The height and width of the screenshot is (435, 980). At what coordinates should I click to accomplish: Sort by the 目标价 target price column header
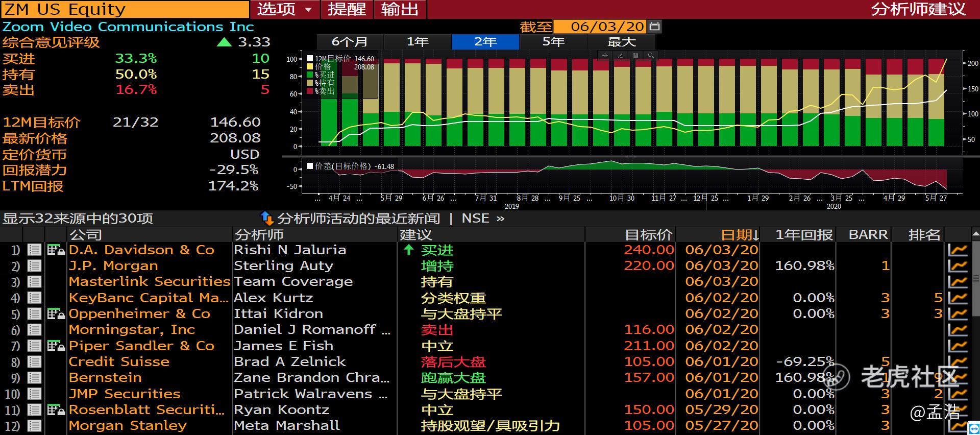click(649, 235)
